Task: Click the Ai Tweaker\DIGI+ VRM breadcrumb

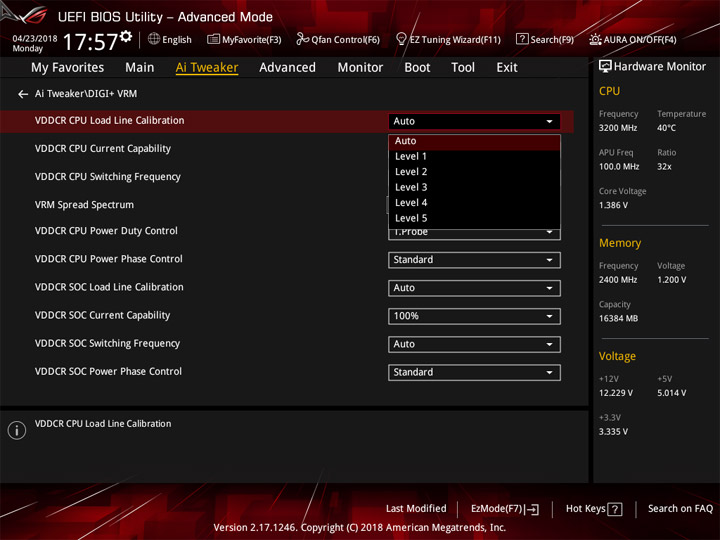Action: pyautogui.click(x=86, y=94)
